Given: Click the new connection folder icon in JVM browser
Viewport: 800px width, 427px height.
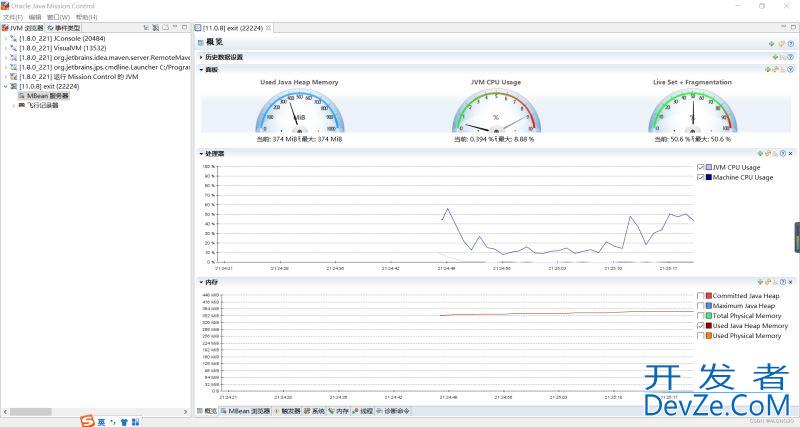Looking at the screenshot, I should tap(165, 28).
